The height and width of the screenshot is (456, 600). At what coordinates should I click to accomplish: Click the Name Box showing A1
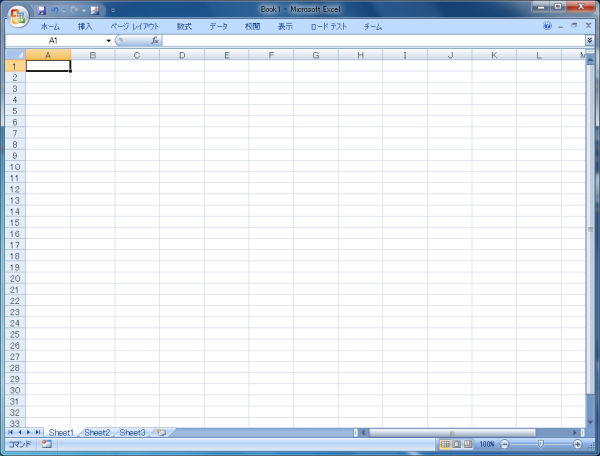tap(54, 41)
